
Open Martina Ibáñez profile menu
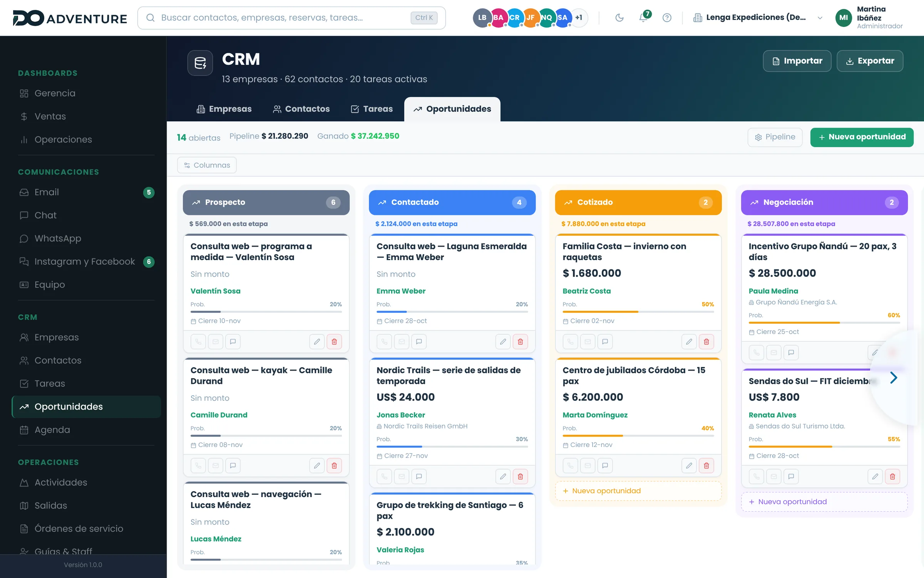[x=870, y=18]
